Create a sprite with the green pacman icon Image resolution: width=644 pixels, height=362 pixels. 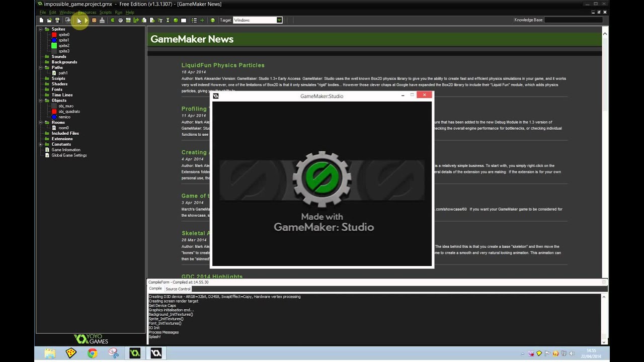112,20
